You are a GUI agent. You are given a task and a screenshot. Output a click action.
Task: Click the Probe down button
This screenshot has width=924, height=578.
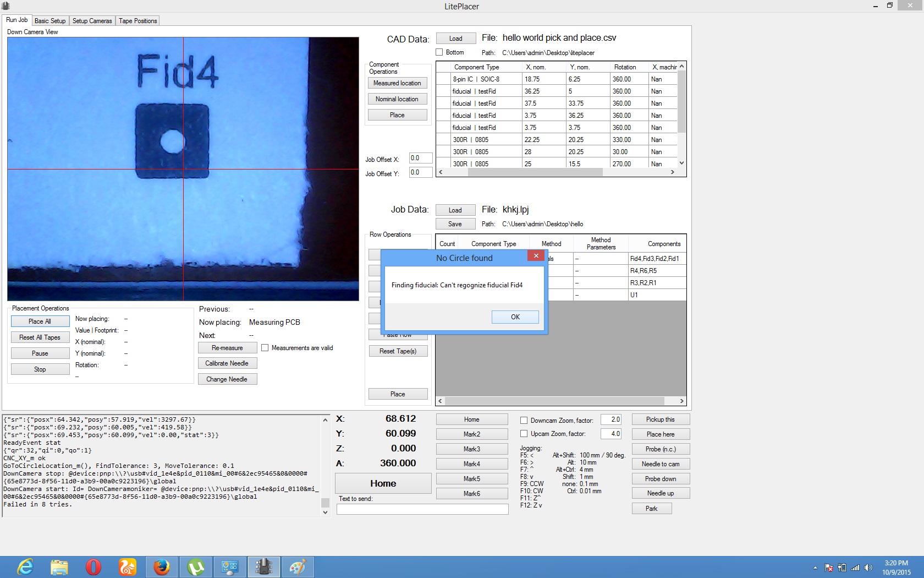(x=661, y=479)
